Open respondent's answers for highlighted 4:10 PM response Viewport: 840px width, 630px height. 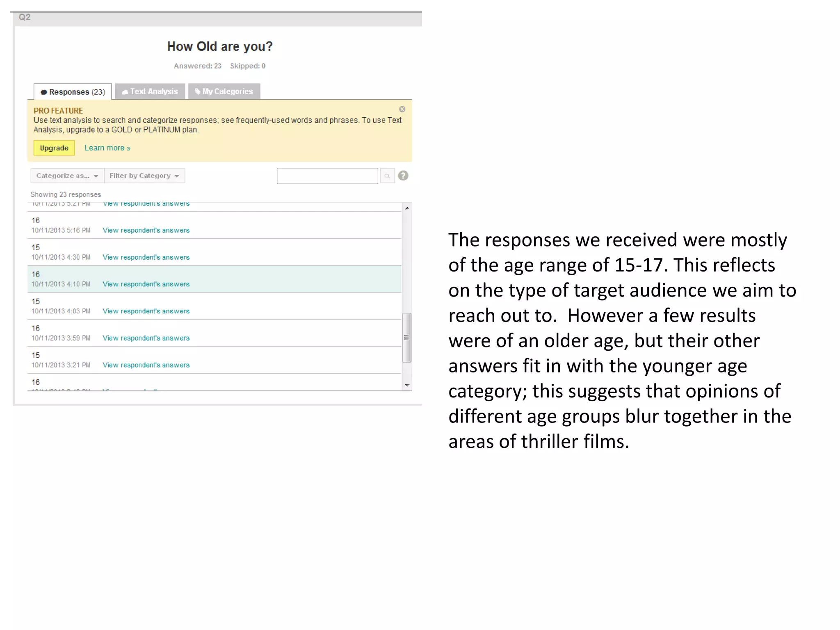point(146,284)
